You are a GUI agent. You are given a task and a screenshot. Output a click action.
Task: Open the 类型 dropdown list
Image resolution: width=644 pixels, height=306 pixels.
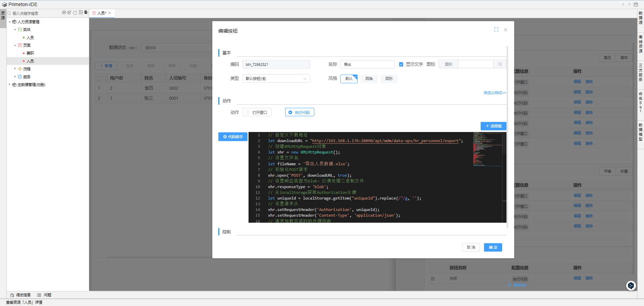276,79
